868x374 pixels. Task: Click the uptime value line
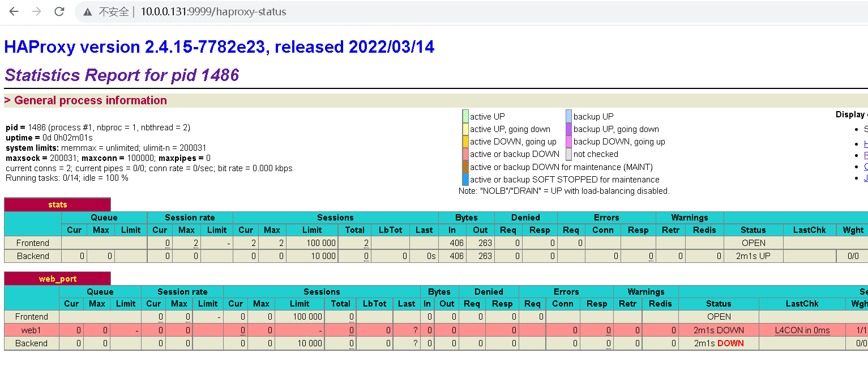49,138
